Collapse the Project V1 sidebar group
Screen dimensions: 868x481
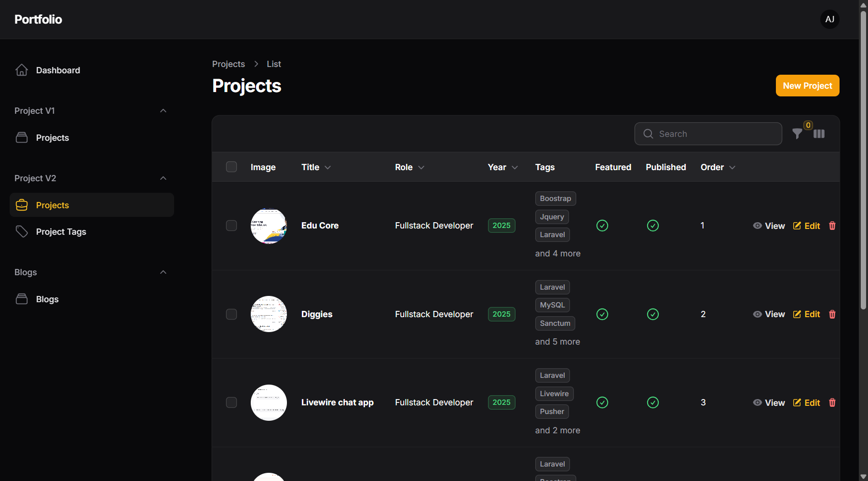(x=163, y=111)
